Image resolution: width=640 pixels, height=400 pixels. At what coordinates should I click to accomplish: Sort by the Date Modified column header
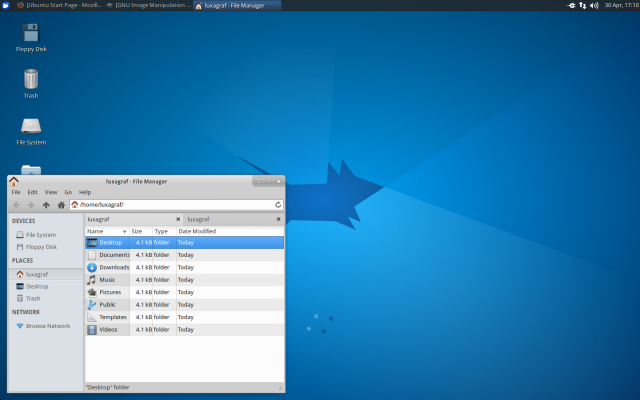pos(230,231)
